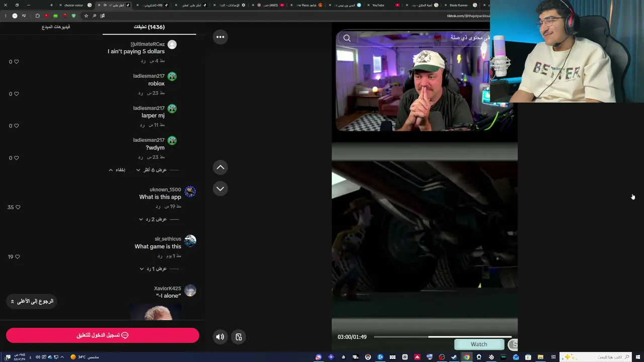This screenshot has height=362, width=644.
Task: Open uknown_1500's profile avatar
Action: click(x=190, y=191)
